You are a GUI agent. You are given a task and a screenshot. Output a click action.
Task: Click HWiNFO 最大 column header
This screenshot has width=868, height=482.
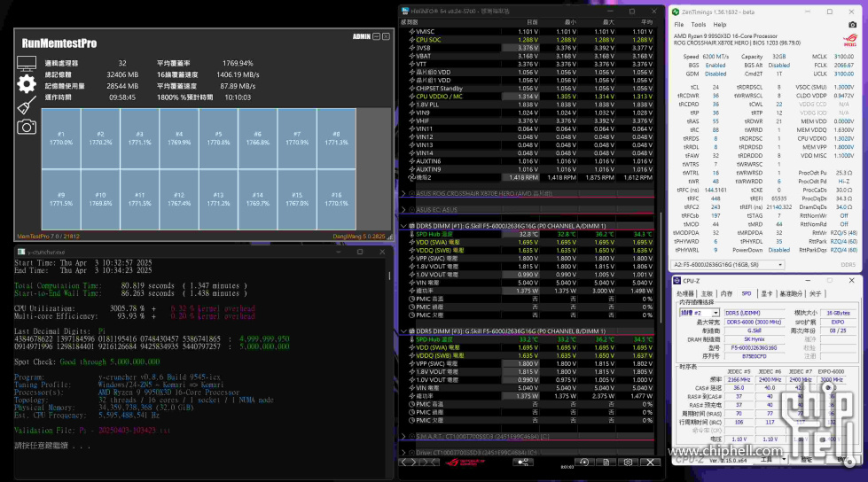pos(608,22)
